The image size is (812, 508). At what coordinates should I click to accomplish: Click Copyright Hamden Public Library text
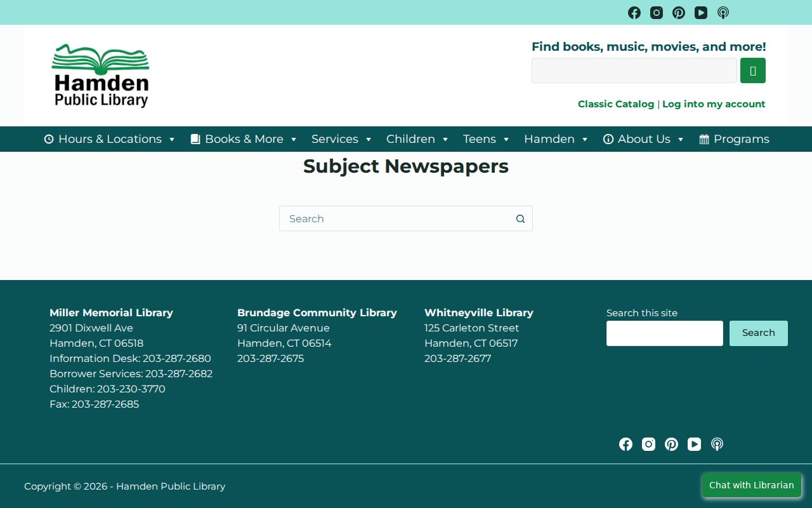point(124,486)
